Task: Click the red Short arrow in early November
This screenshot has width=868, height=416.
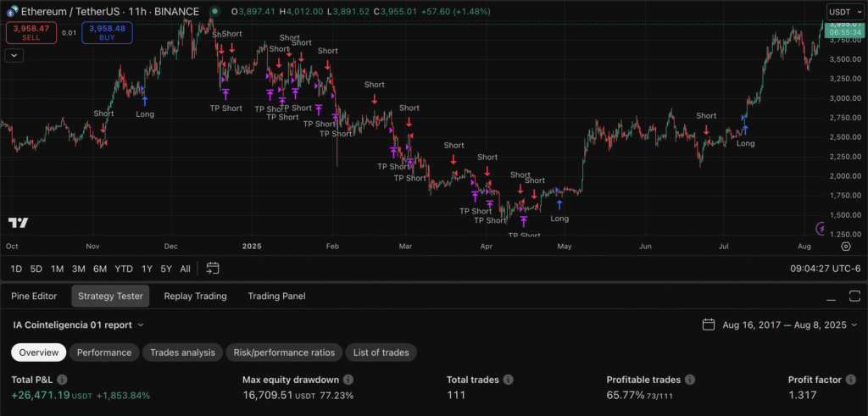Action: (x=103, y=127)
